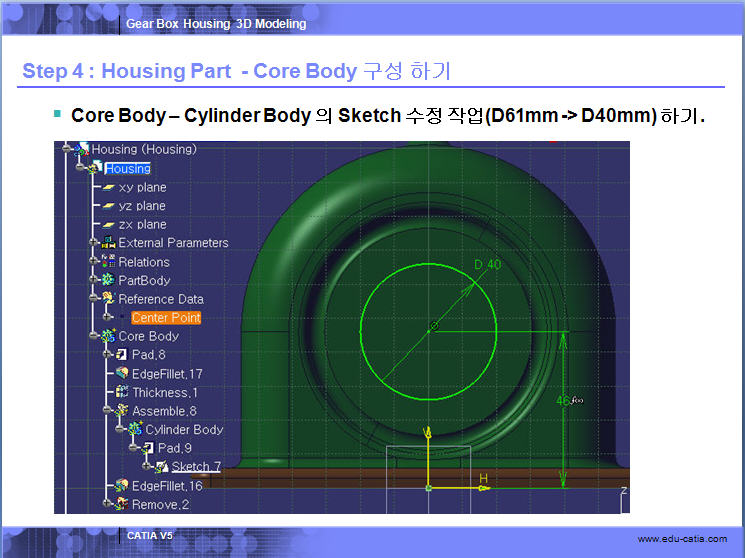The width and height of the screenshot is (745, 558).
Task: Click the 46 vertical dimension value
Action: pyautogui.click(x=562, y=401)
